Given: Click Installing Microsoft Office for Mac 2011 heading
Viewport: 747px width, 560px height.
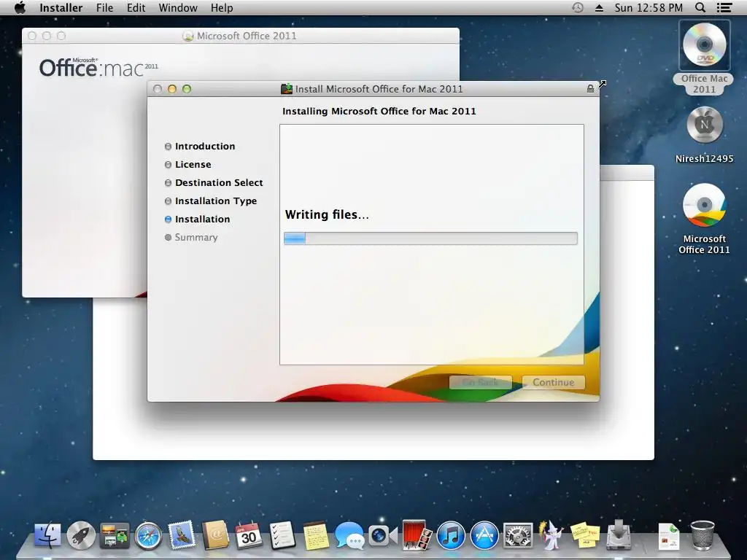Looking at the screenshot, I should pos(379,111).
